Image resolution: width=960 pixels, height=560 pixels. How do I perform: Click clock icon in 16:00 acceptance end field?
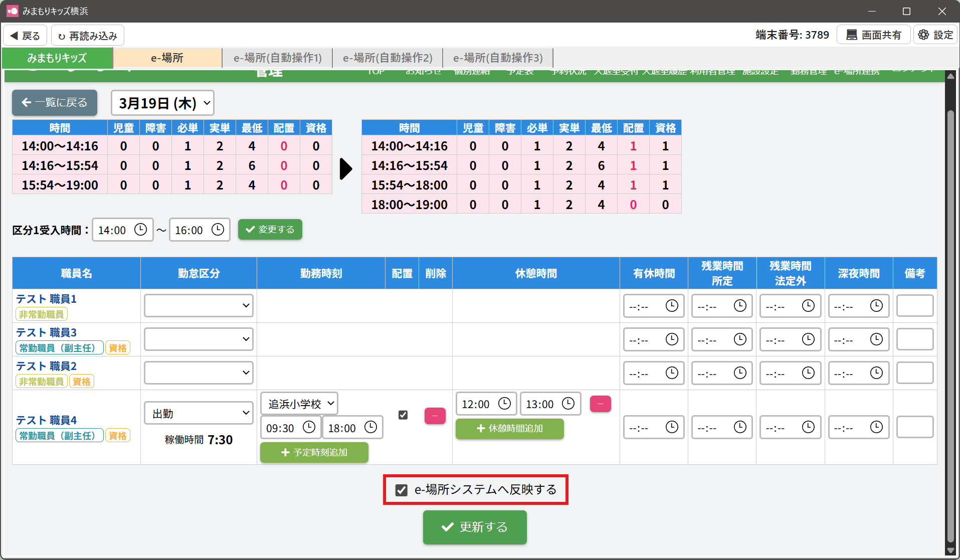(218, 230)
